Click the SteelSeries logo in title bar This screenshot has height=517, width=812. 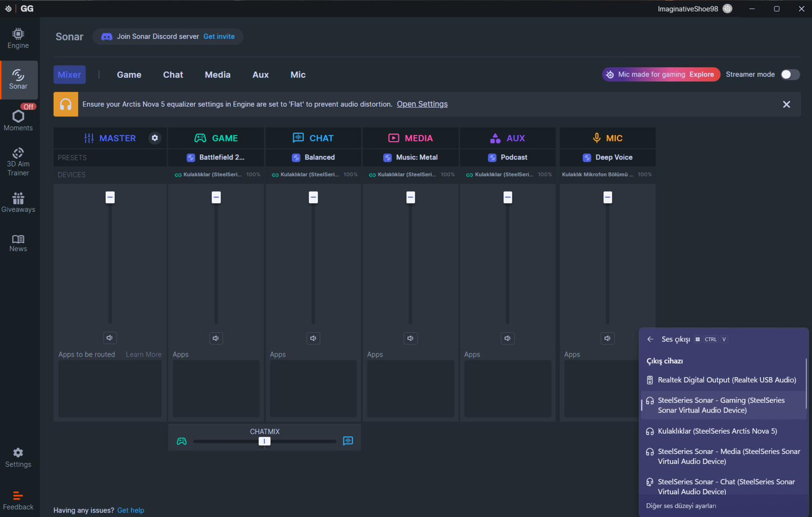point(9,9)
